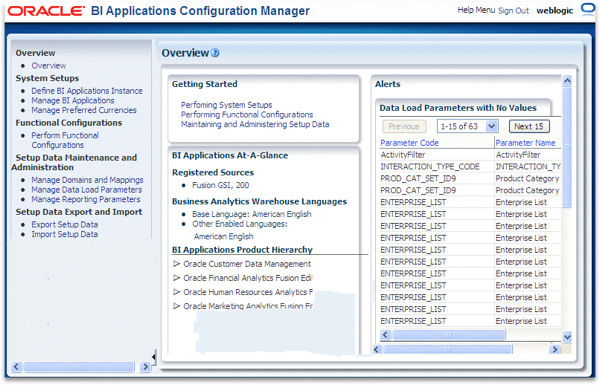Select the ActivityFilter parameter code cell
The height and width of the screenshot is (385, 600).
[x=437, y=155]
